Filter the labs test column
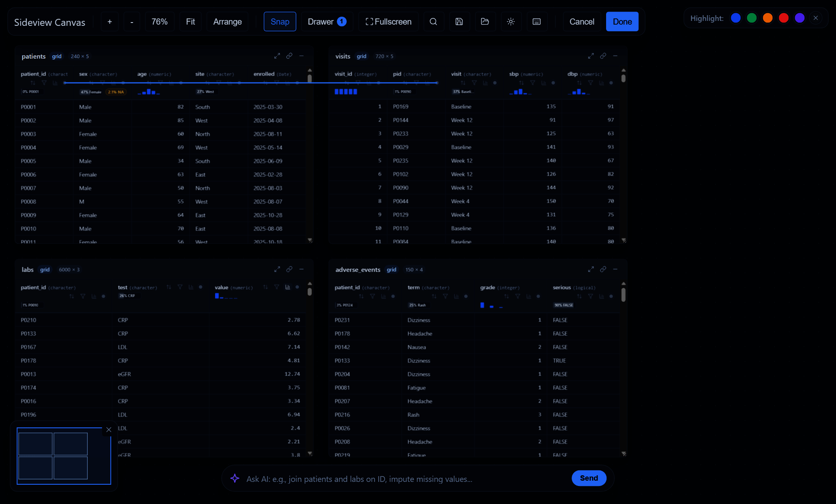Screen dimensions: 836x504 180,287
